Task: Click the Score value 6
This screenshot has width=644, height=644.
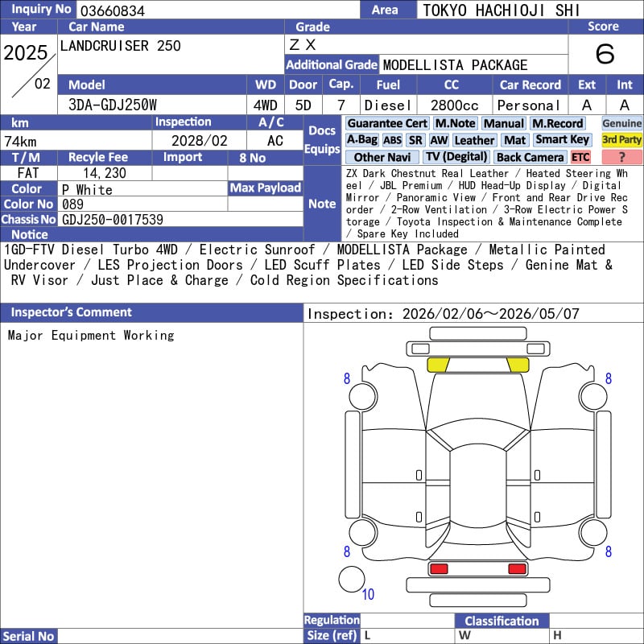Action: click(605, 54)
